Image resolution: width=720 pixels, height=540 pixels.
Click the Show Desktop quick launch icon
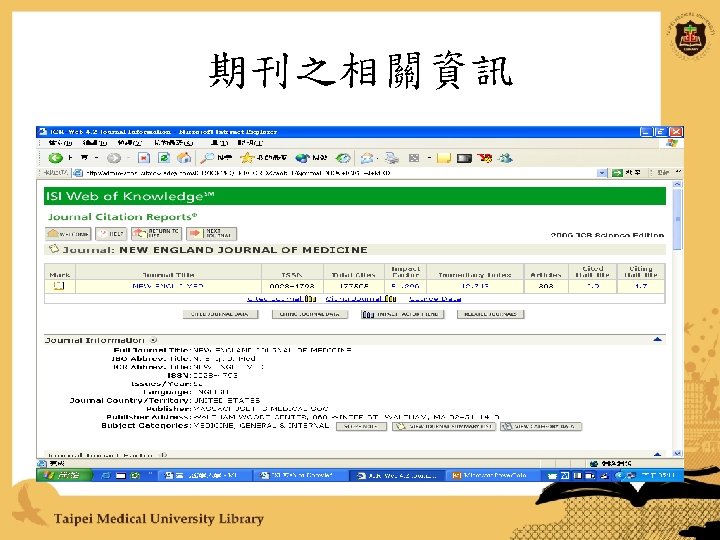pos(121,475)
